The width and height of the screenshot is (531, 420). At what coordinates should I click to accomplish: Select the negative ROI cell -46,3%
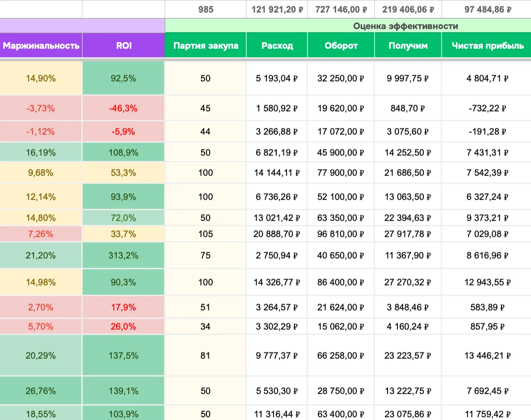click(x=123, y=108)
